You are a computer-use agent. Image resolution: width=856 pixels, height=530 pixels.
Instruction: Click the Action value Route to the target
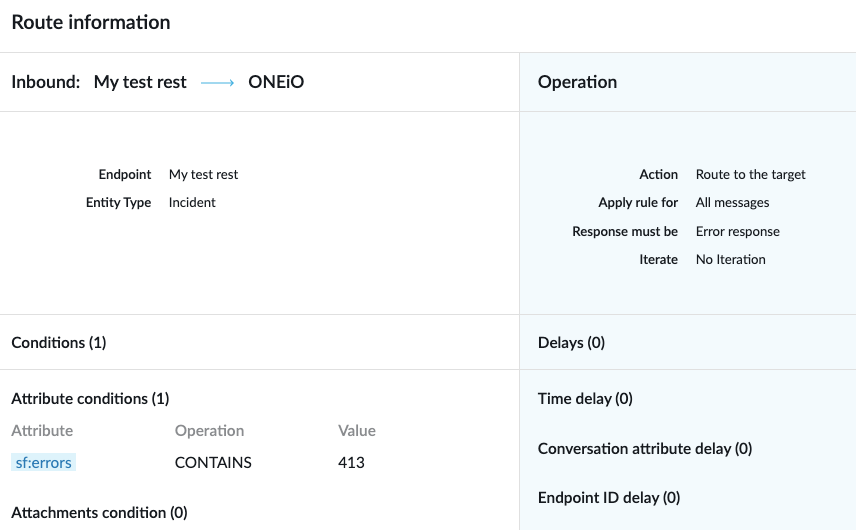pyautogui.click(x=751, y=174)
